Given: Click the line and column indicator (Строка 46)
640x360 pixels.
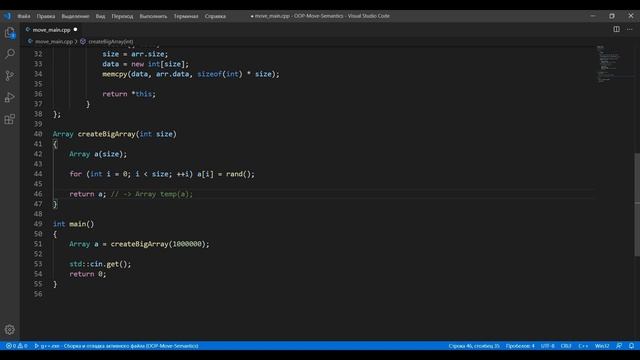Looking at the screenshot, I should click(x=474, y=346).
